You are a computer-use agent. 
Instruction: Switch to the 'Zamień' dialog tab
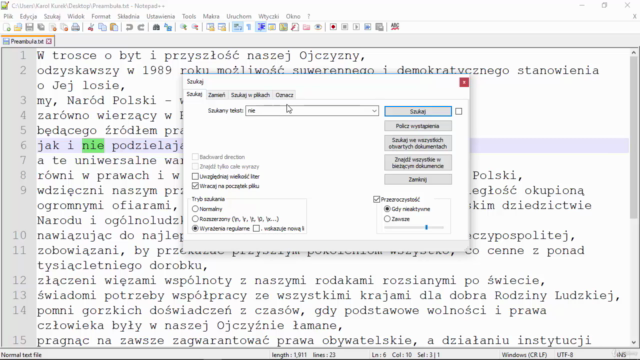pyautogui.click(x=216, y=95)
